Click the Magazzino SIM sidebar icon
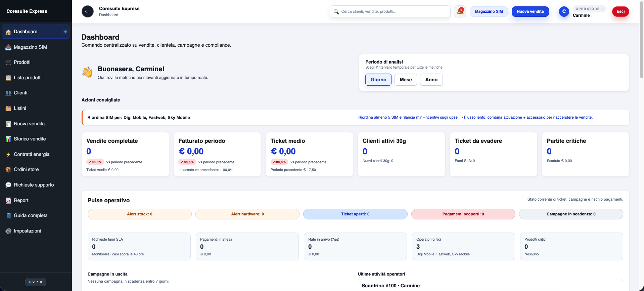Viewport: 644px width, 291px height. [8, 47]
